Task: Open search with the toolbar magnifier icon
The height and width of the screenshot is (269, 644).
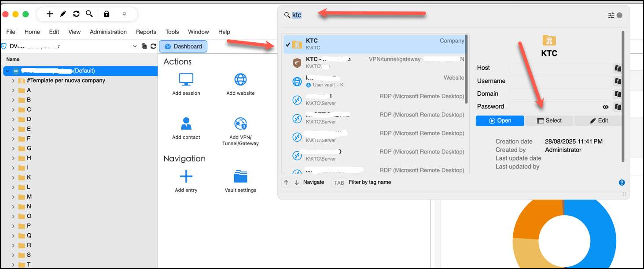Action: [89, 14]
